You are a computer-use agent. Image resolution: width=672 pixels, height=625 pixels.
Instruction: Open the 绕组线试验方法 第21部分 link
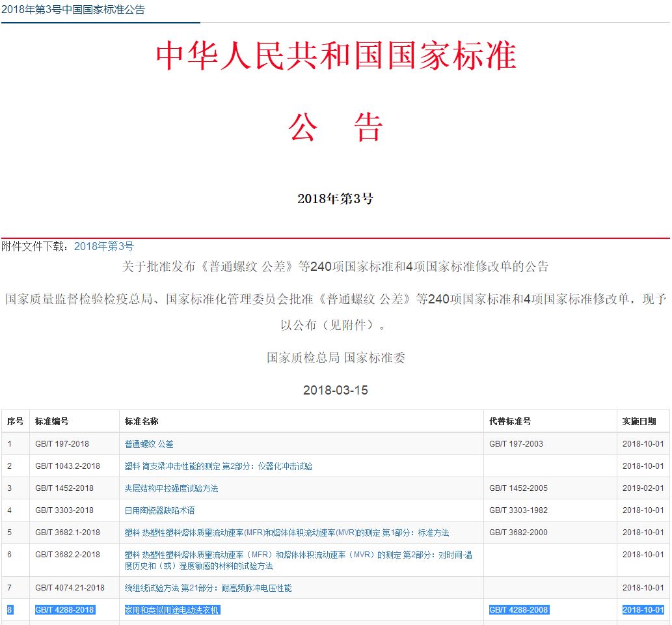pyautogui.click(x=208, y=588)
